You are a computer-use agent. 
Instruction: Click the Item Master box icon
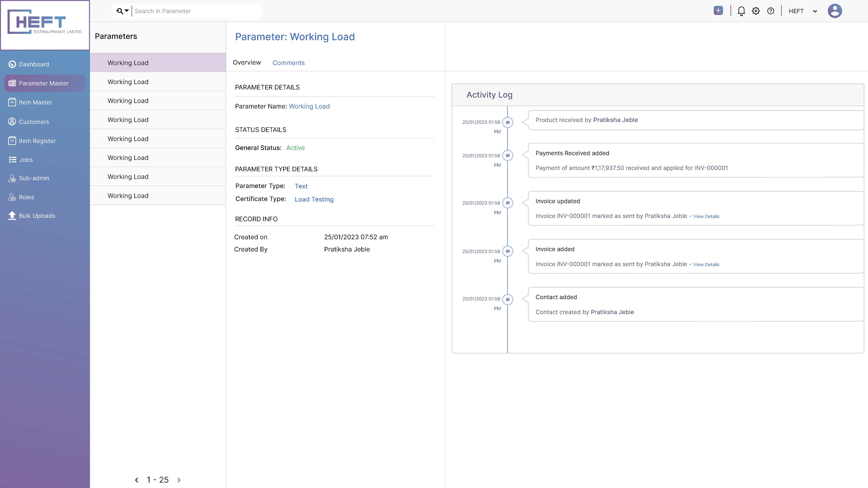[12, 102]
